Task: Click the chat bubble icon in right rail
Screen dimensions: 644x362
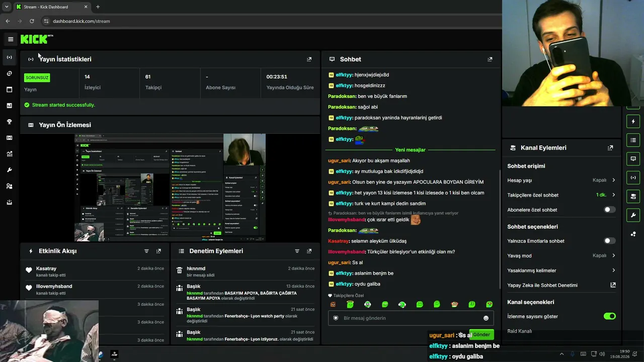Action: (633, 159)
